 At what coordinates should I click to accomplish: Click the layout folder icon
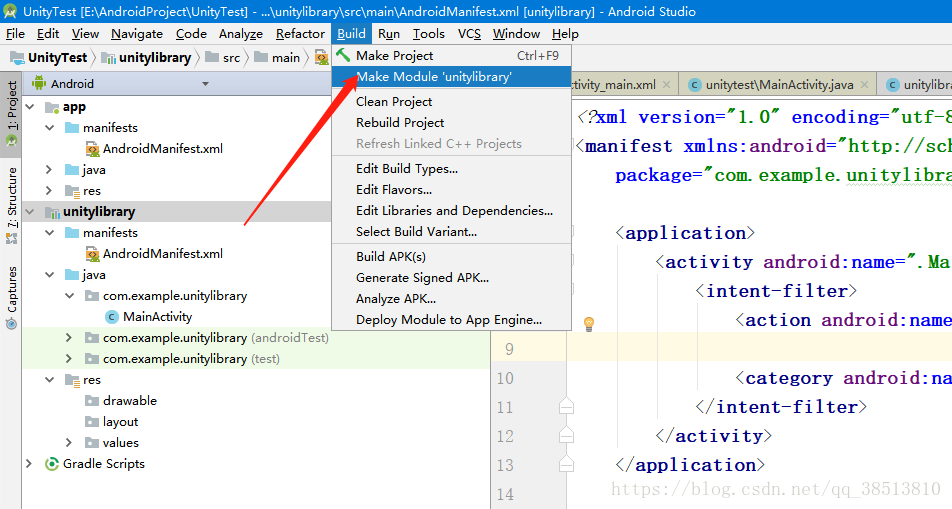92,422
